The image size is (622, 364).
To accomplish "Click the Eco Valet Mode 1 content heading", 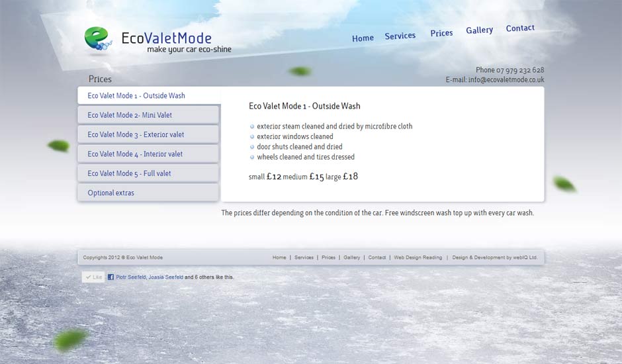I will [304, 106].
